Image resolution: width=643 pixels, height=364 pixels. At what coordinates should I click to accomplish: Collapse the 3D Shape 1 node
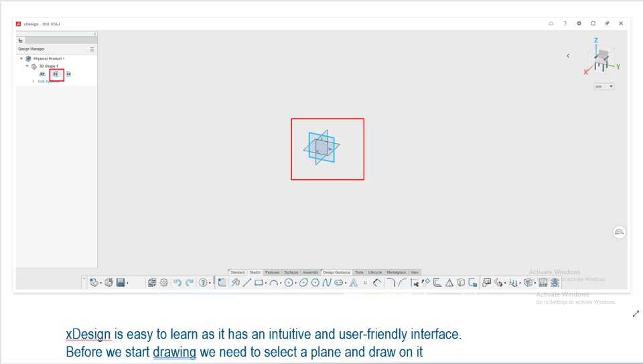click(x=27, y=66)
